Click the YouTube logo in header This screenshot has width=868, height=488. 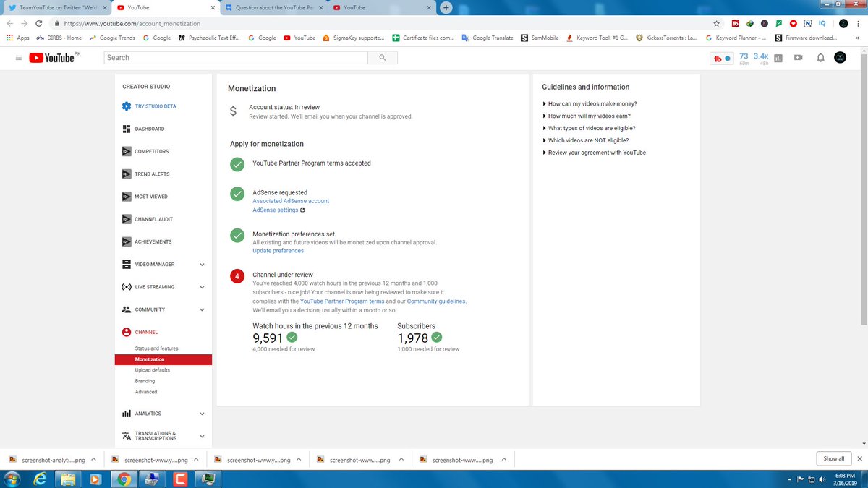[x=52, y=58]
